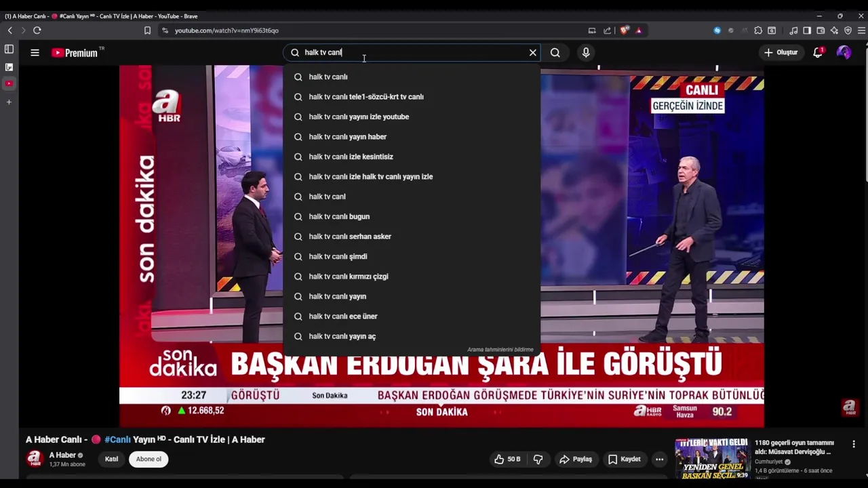The height and width of the screenshot is (488, 868).
Task: Choose 'halk tv canlı yayın haber' suggestion
Action: click(x=412, y=137)
